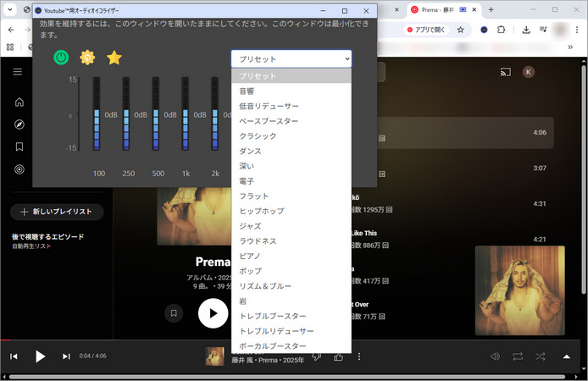
Task: Like the current song with thumbs up
Action: [x=338, y=357]
